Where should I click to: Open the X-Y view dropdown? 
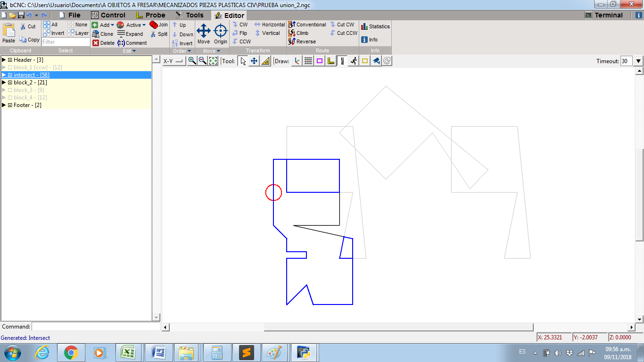point(173,61)
